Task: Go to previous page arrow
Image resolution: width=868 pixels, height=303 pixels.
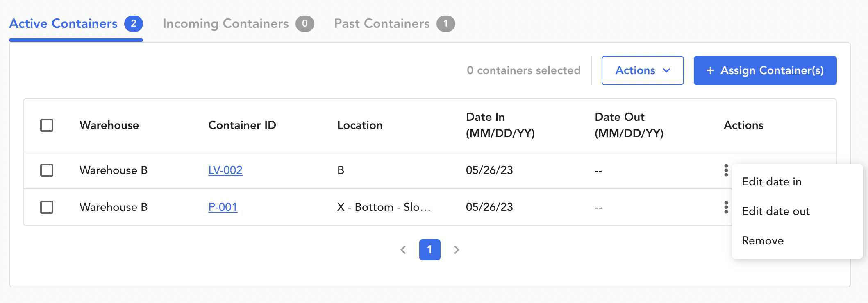Action: coord(403,250)
